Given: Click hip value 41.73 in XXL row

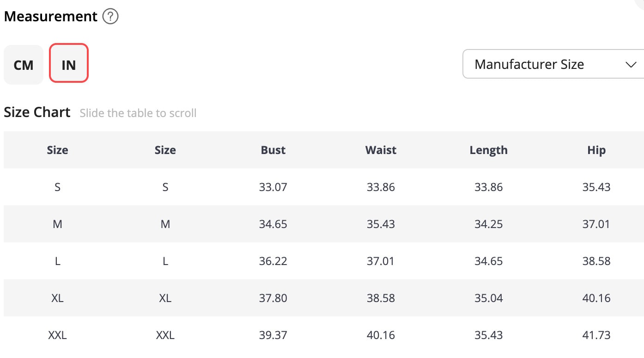Looking at the screenshot, I should click(596, 335).
